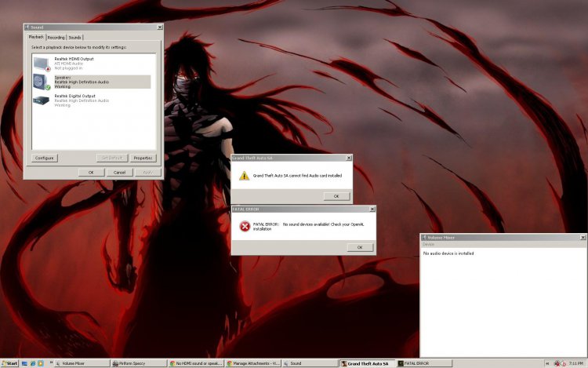Screen dimensions: 588x368
Task: Click the Speakers device name
Action: 62,77
